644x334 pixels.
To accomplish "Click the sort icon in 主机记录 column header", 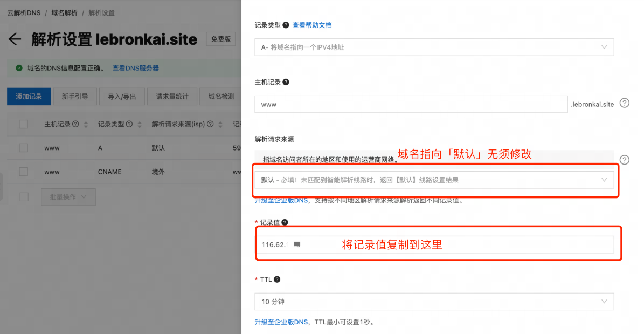I will [x=86, y=125].
